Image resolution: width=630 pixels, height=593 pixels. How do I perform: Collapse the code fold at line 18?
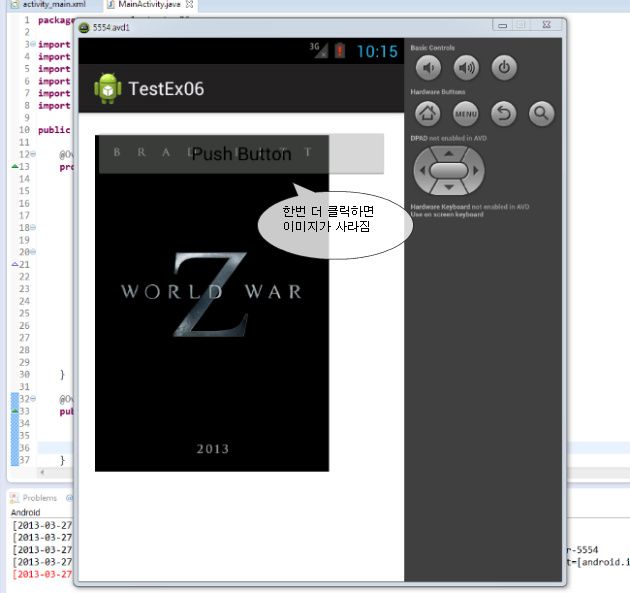33,227
